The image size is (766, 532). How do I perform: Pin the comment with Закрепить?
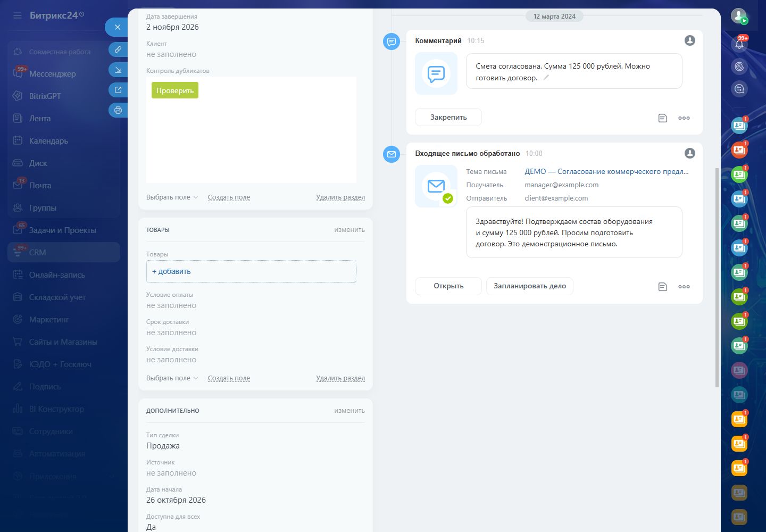coord(448,117)
